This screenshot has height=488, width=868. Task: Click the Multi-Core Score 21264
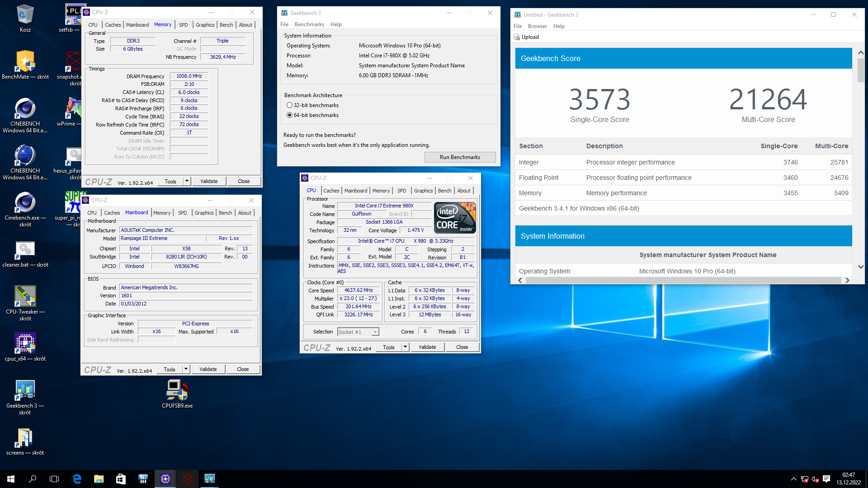[x=768, y=99]
